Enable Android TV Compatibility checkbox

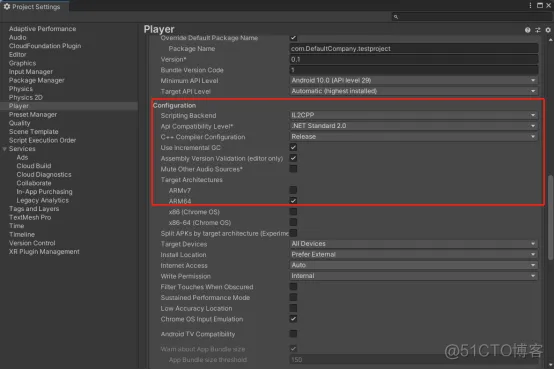(x=293, y=334)
